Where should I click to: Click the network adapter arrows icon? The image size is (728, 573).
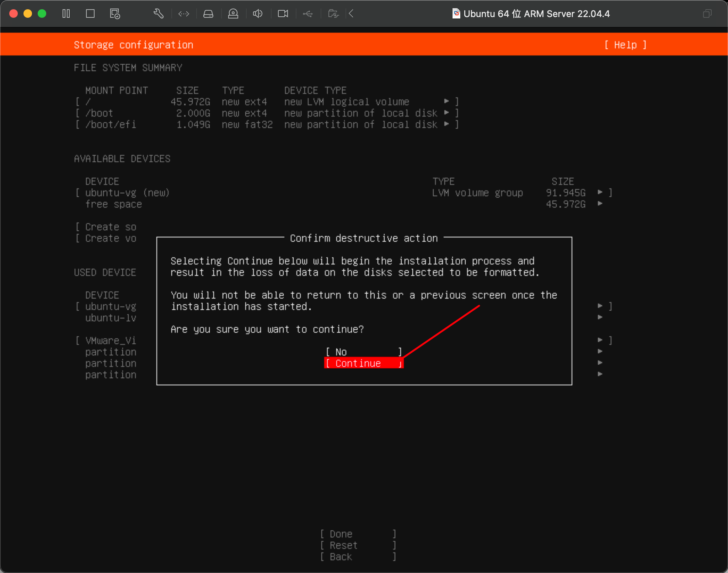pyautogui.click(x=184, y=14)
